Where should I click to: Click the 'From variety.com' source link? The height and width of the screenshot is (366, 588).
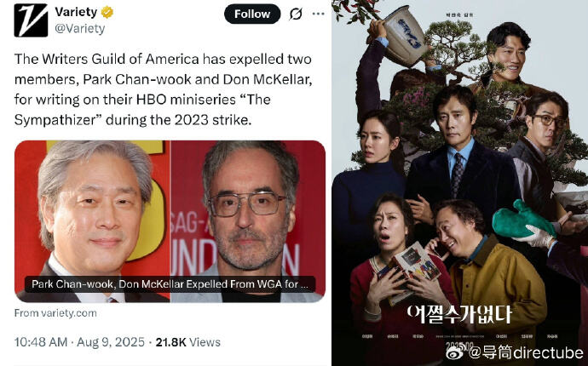55,313
